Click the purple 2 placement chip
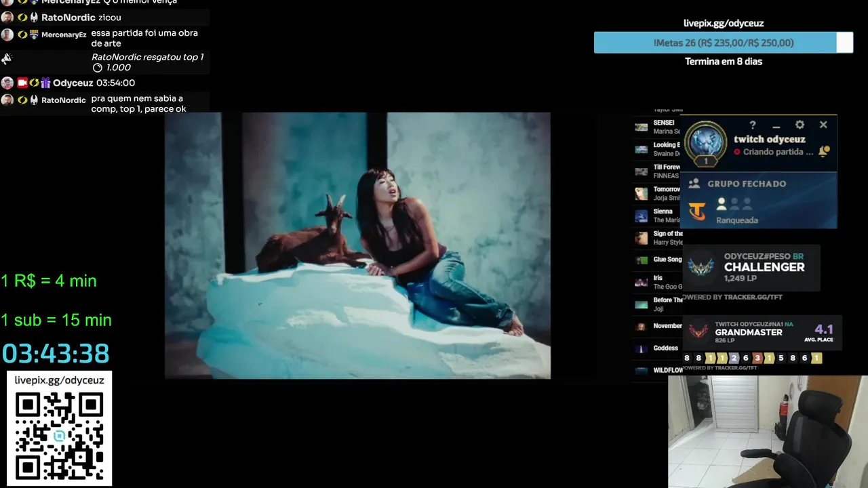Image resolution: width=868 pixels, height=488 pixels. pyautogui.click(x=734, y=358)
